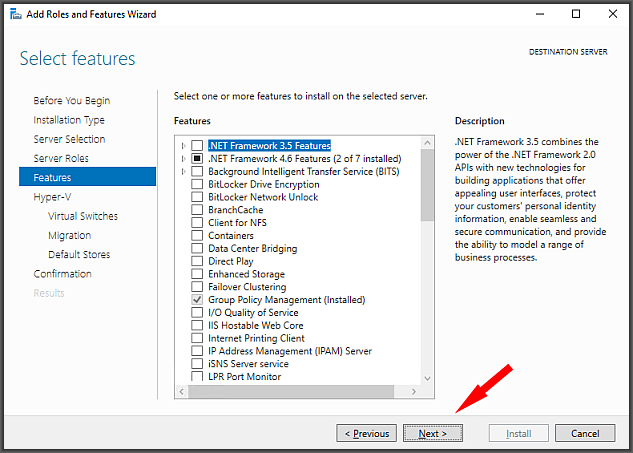Click the horizontal scroll right arrow
Viewport: 633px width, 453px height.
[x=414, y=391]
